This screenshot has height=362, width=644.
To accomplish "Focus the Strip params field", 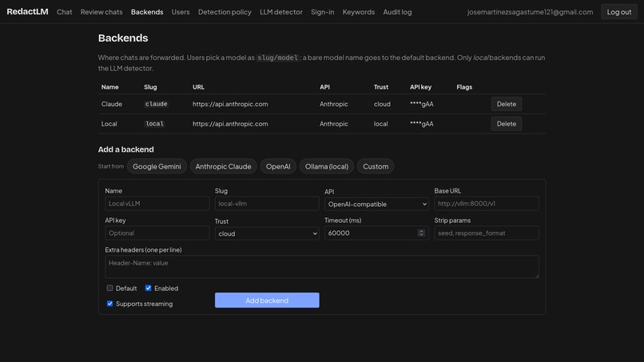I will tap(487, 233).
